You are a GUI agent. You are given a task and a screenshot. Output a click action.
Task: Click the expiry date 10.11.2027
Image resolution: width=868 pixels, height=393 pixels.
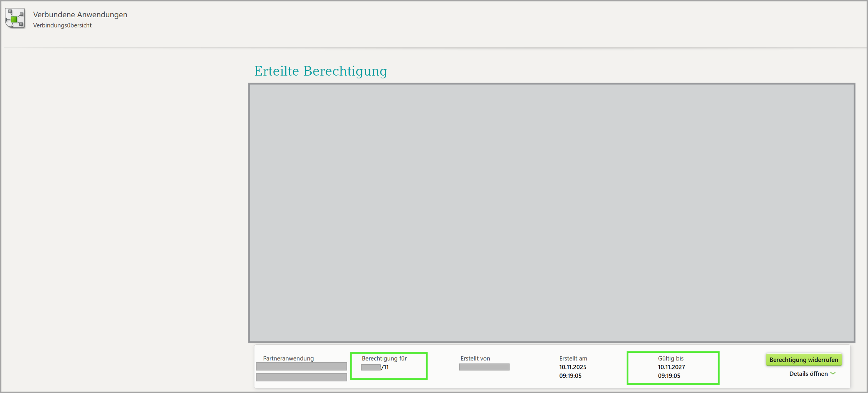[671, 367]
